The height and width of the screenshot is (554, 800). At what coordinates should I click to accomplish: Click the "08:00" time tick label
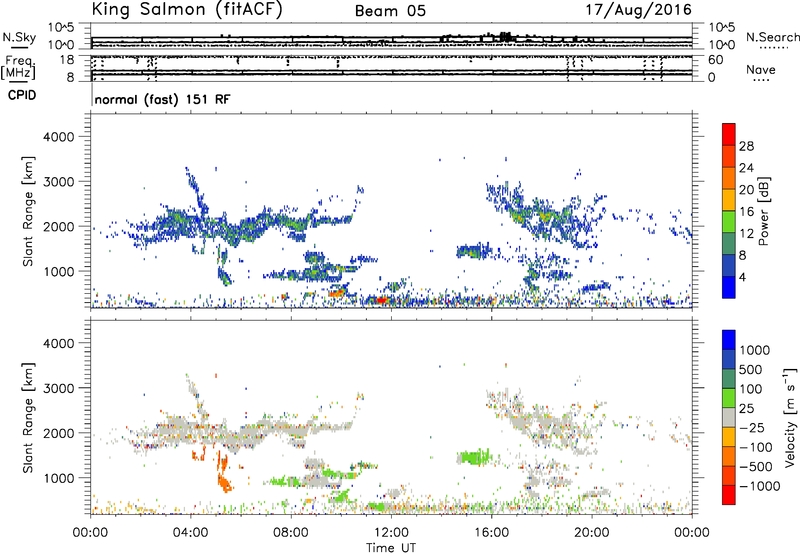point(291,533)
